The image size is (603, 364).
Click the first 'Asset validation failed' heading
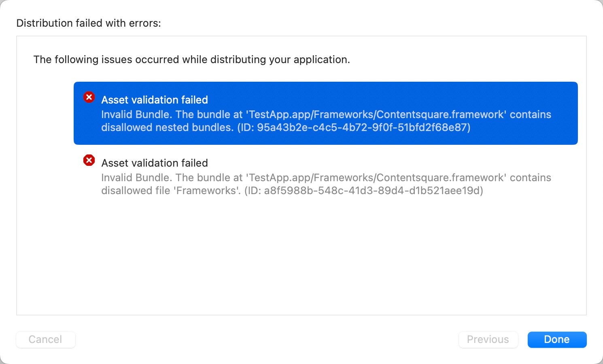[x=155, y=100]
